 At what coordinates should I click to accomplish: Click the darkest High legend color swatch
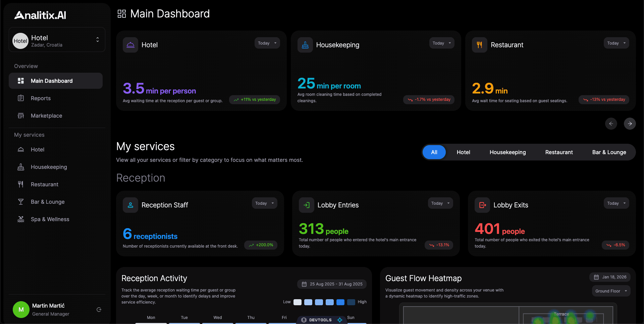pos(351,302)
